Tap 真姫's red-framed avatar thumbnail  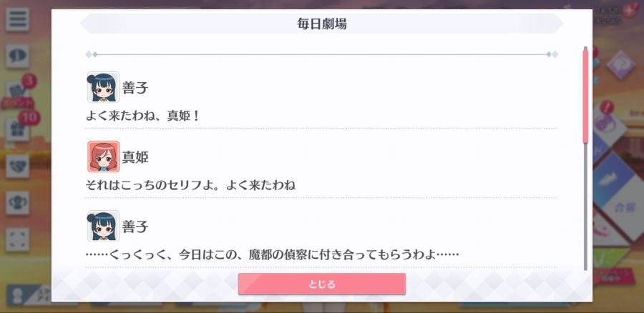click(x=103, y=156)
